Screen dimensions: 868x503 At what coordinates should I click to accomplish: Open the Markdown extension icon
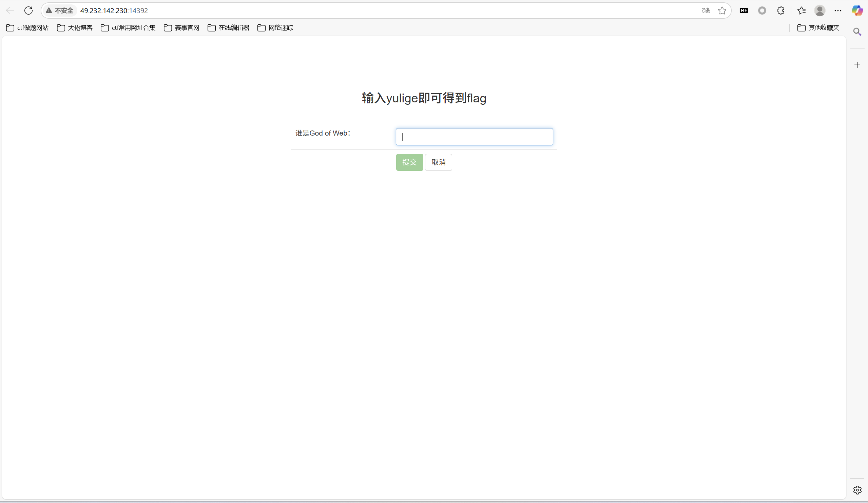pos(744,11)
